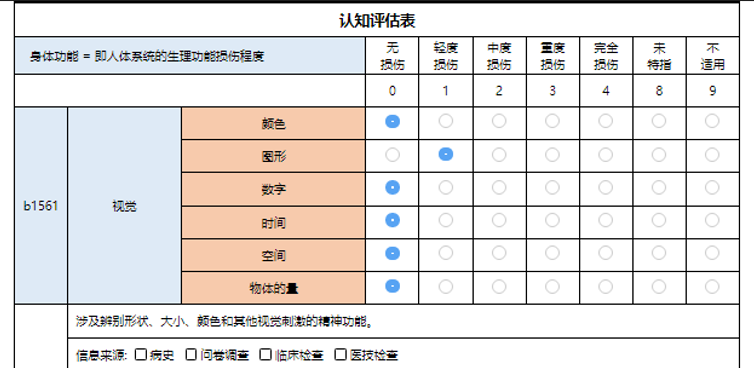Select 无损伤 radio for 图形 row
This screenshot has height=368, width=754.
[x=392, y=154]
